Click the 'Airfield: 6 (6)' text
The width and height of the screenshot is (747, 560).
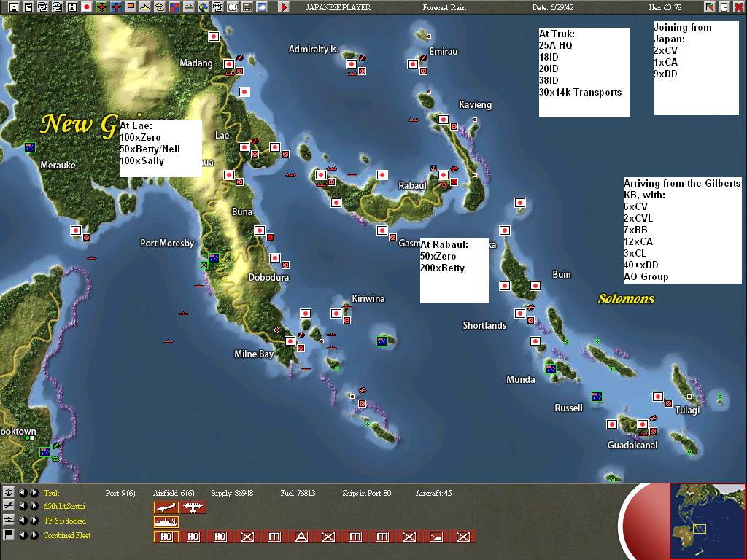click(174, 493)
